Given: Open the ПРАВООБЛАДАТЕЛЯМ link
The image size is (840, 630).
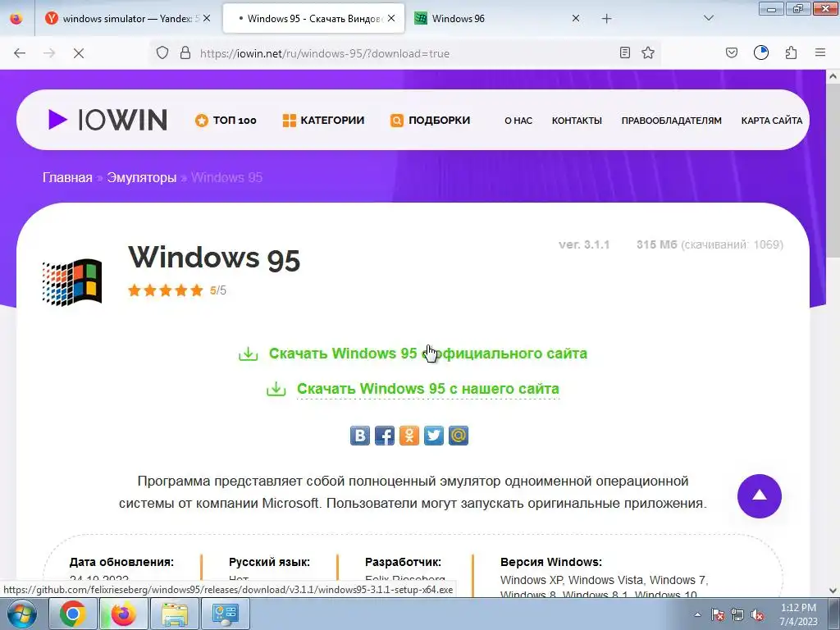Looking at the screenshot, I should (671, 121).
